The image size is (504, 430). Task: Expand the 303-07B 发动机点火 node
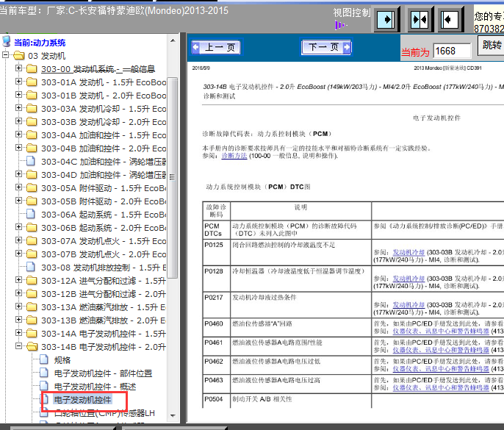tap(18, 253)
